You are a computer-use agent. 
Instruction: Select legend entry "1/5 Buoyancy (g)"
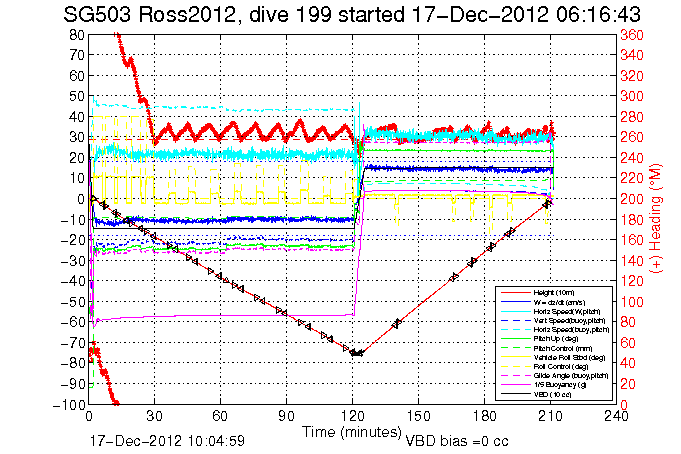tap(559, 385)
